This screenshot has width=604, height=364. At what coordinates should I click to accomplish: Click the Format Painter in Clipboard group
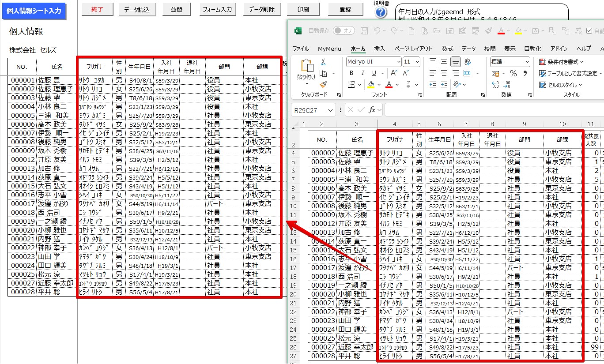click(x=323, y=84)
